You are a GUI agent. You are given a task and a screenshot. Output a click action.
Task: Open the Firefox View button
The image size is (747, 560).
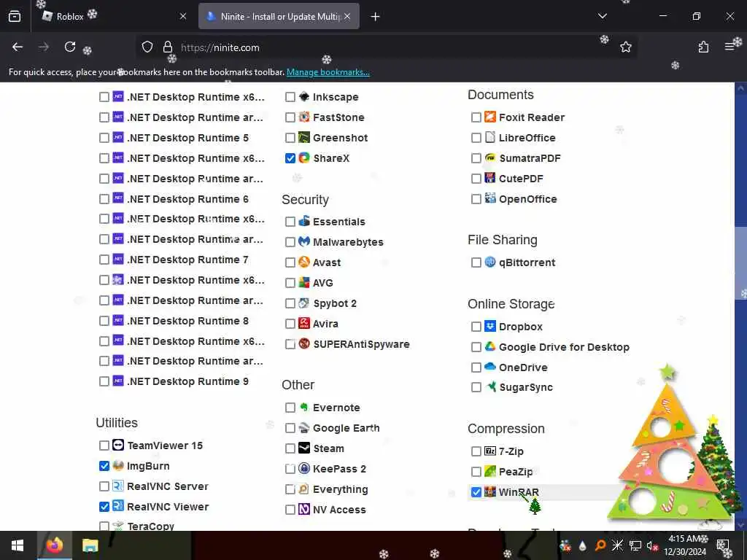[15, 16]
